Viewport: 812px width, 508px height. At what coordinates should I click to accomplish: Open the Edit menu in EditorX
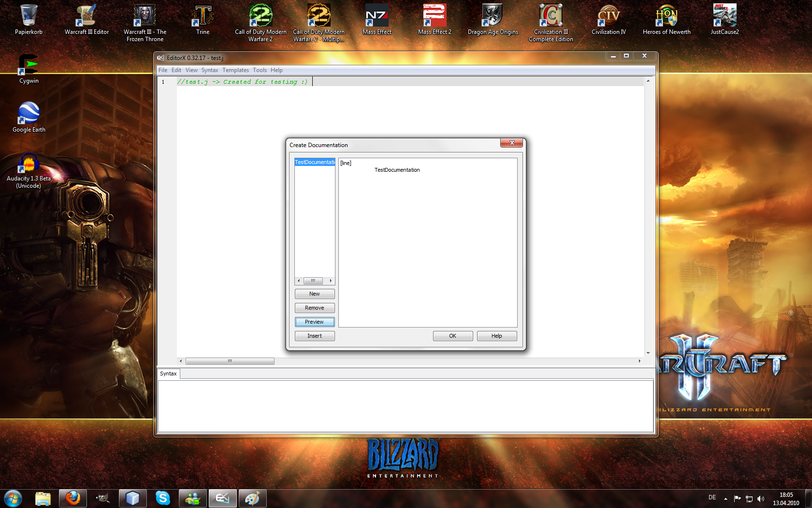(176, 70)
